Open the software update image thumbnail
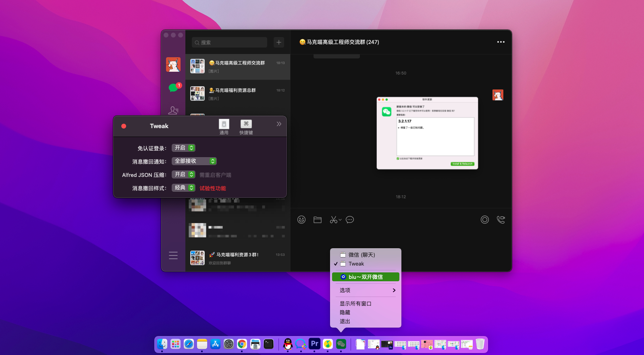The width and height of the screenshot is (644, 355). (x=427, y=133)
